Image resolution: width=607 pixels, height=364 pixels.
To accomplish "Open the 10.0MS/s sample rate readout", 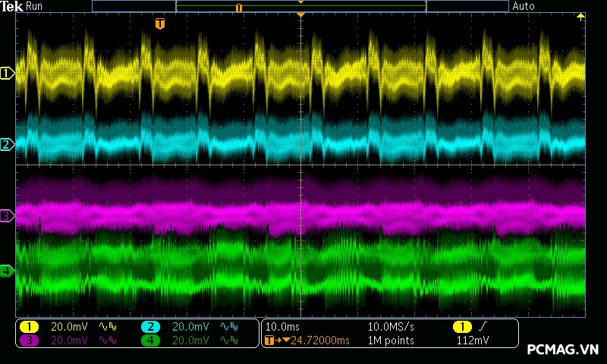I will pos(391,327).
